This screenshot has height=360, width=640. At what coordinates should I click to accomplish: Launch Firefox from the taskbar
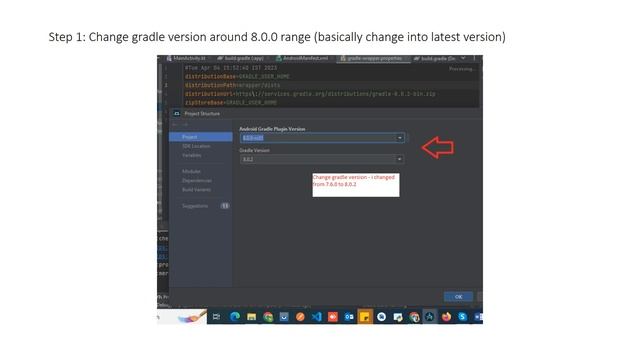pos(446,317)
